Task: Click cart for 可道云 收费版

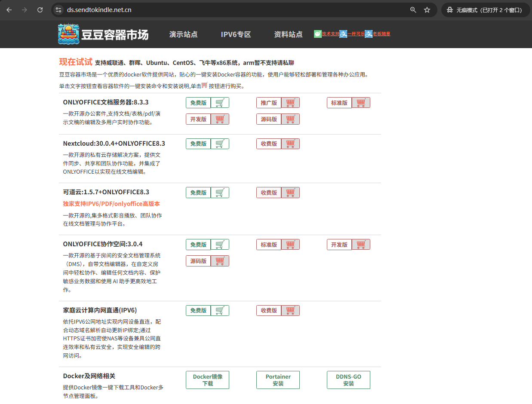Action: tap(290, 193)
